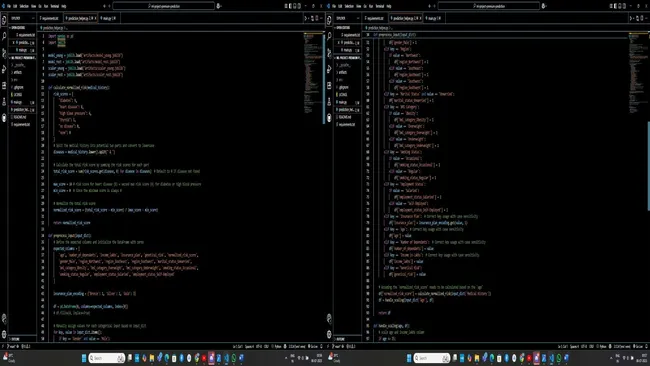This screenshot has width=650, height=366.
Task: Open Search view in right VS Code window
Action: point(329,36)
